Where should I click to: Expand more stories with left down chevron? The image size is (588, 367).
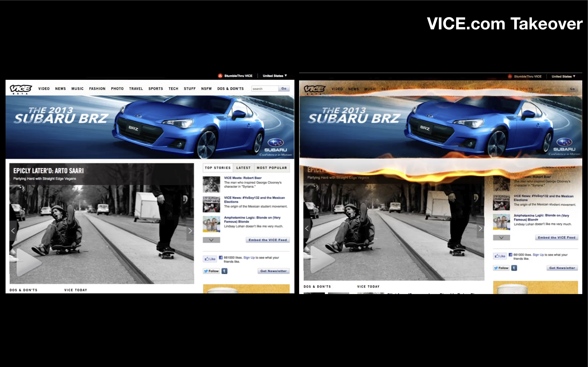[x=211, y=240]
